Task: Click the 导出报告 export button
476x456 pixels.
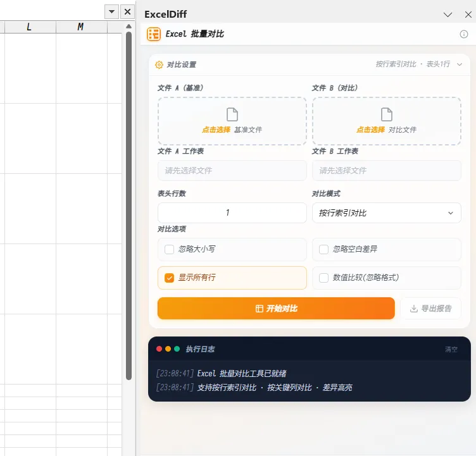Action: [431, 309]
